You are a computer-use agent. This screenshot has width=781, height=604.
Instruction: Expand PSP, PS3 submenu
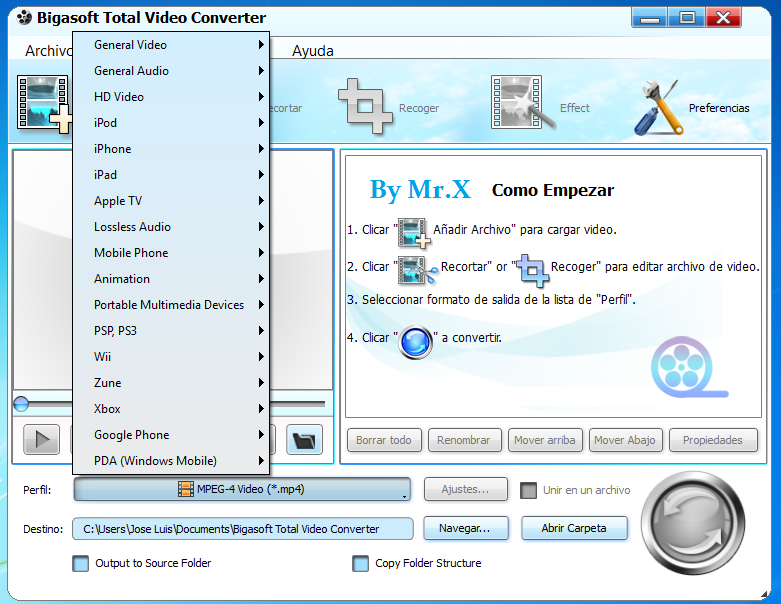point(171,331)
